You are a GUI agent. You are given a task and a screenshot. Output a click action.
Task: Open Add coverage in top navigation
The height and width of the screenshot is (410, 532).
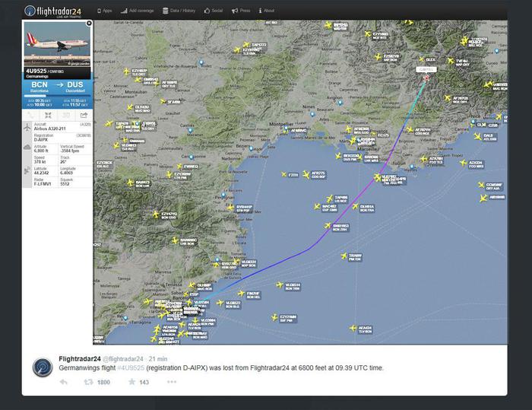[x=138, y=11]
